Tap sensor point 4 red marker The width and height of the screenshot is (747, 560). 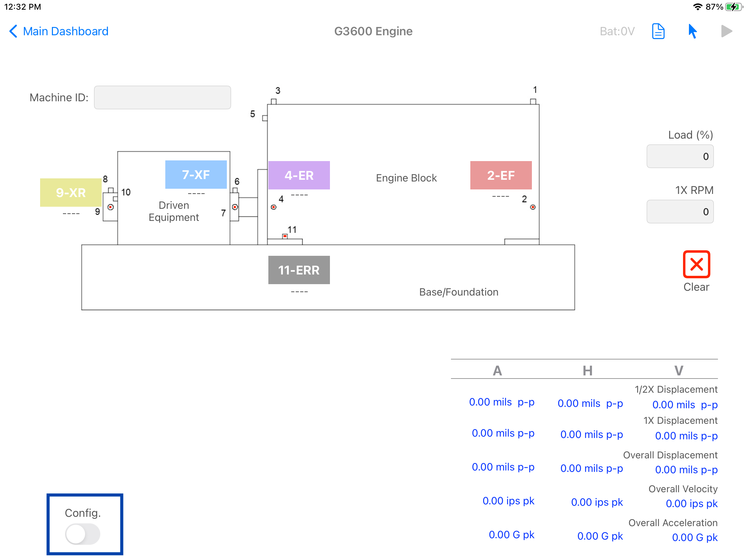274,207
